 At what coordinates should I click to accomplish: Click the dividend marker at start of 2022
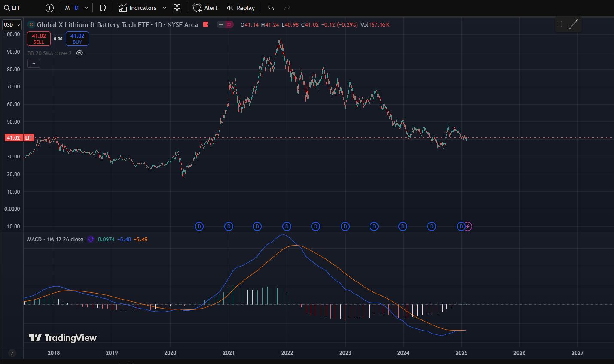[x=287, y=226]
